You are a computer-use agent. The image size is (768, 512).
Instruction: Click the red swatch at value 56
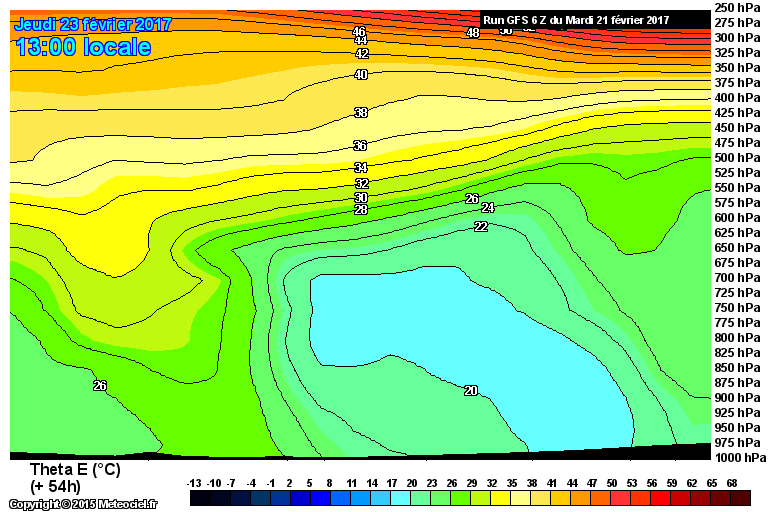(x=661, y=498)
